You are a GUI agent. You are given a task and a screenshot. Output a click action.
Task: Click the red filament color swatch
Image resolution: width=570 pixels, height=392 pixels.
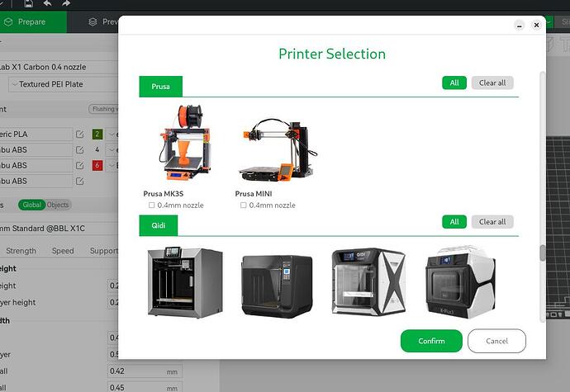[x=97, y=165]
